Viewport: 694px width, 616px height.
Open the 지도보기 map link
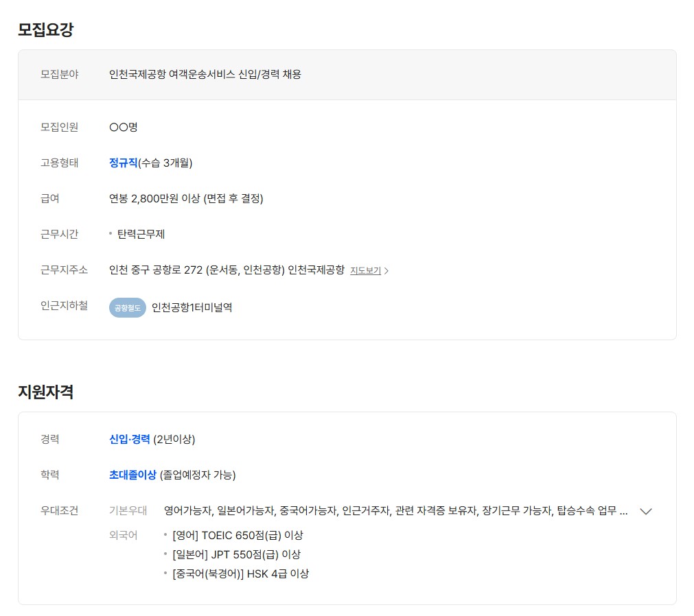pyautogui.click(x=365, y=271)
